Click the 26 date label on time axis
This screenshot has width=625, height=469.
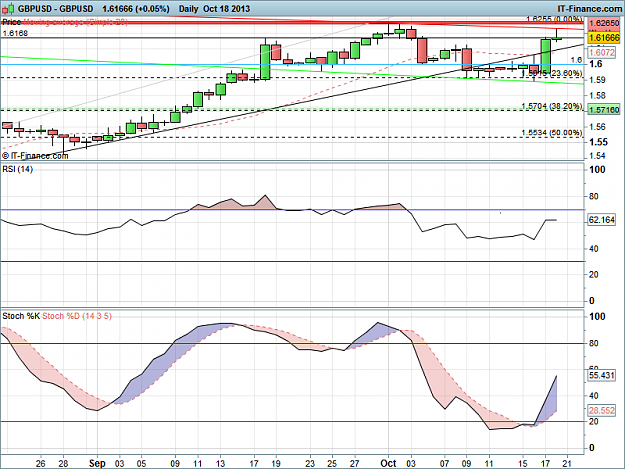coord(41,464)
